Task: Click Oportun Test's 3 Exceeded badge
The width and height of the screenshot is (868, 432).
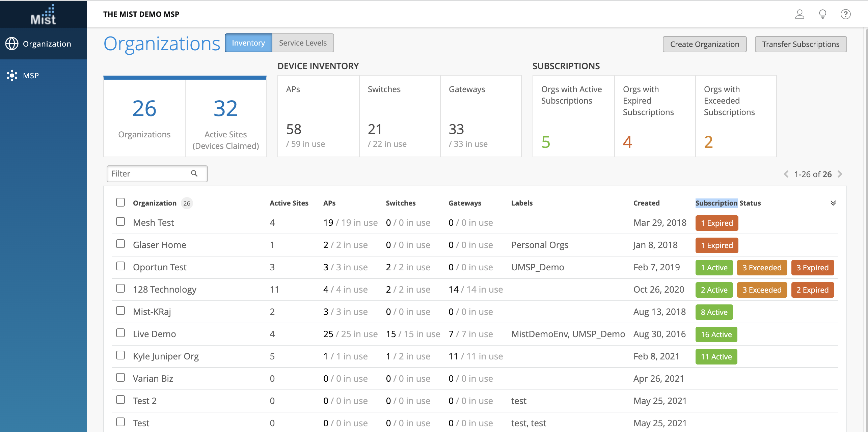Action: [x=762, y=268]
